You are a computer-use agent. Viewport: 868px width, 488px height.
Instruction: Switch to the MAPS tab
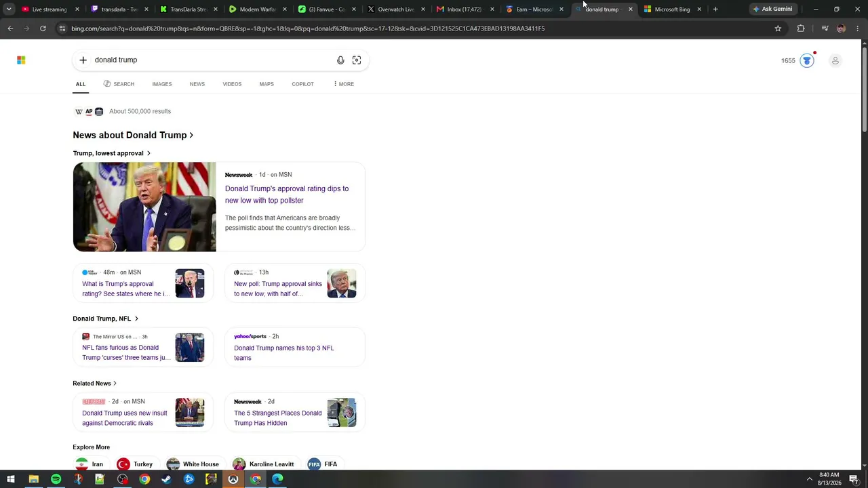(x=267, y=84)
